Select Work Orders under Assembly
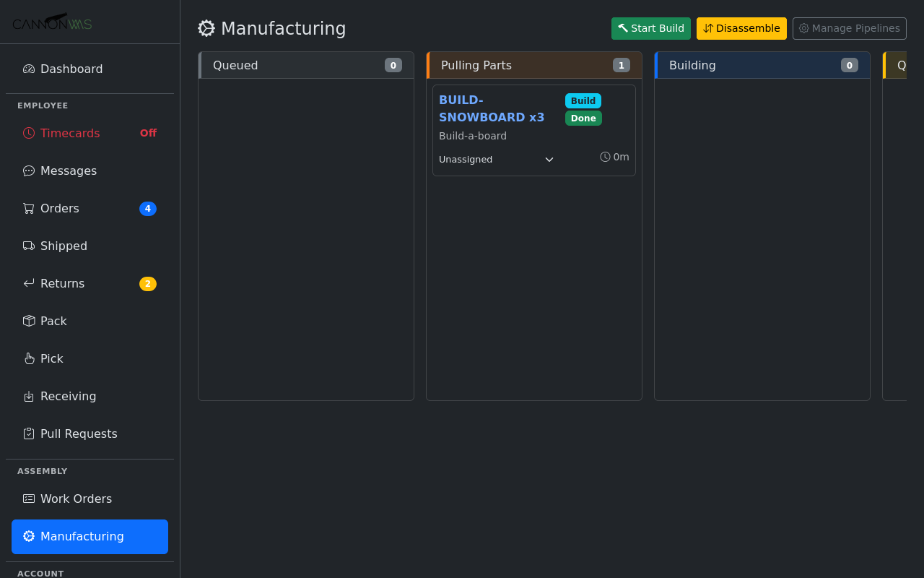 click(76, 499)
